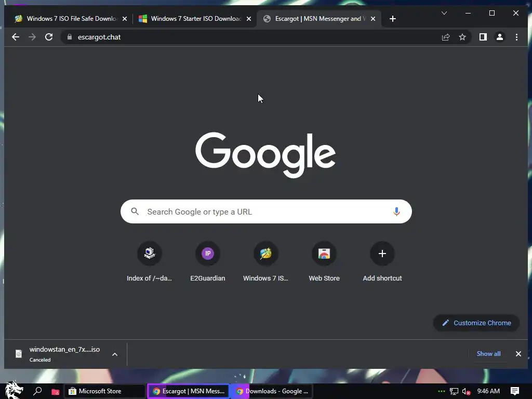The height and width of the screenshot is (399, 532).
Task: Close the Windows 7 ISO File Safe Download tab
Action: click(125, 19)
